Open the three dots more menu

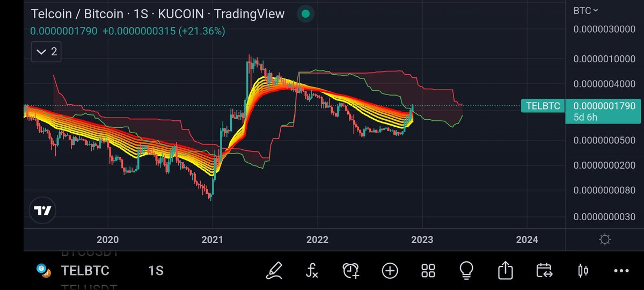pos(621,271)
